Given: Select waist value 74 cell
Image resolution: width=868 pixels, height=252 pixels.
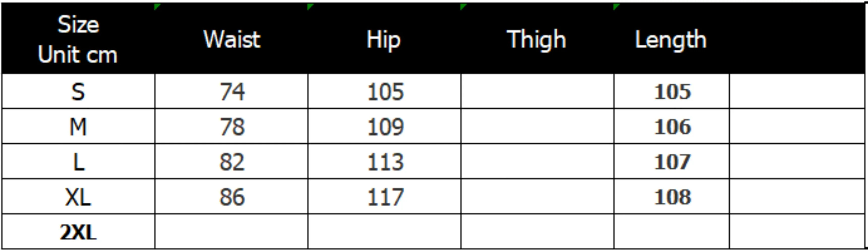Looking at the screenshot, I should pyautogui.click(x=232, y=92).
